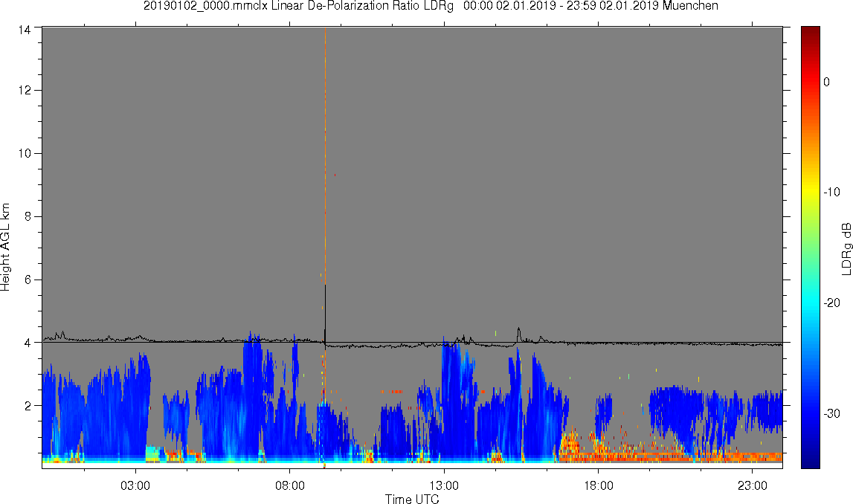Click the 8 height tick label

point(28,216)
